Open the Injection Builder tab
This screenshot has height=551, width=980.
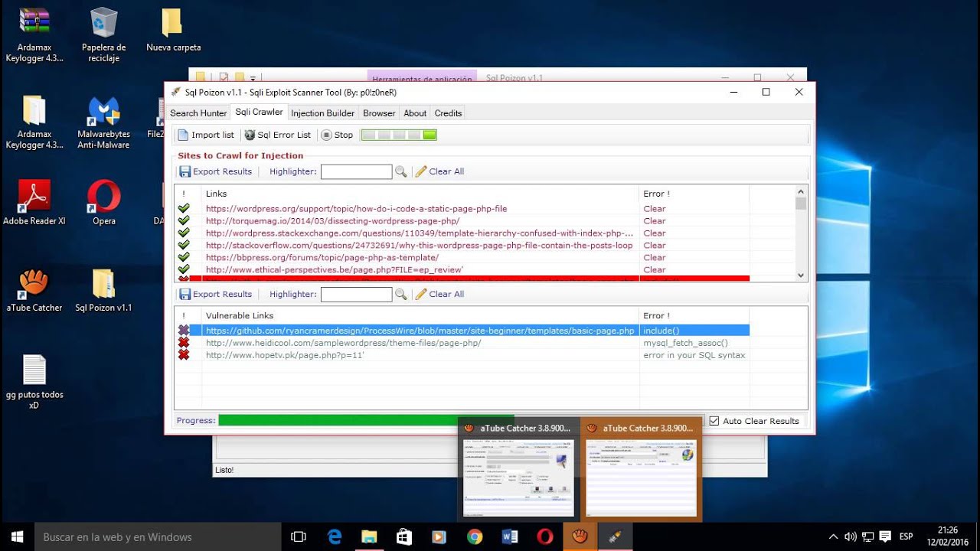click(x=323, y=113)
